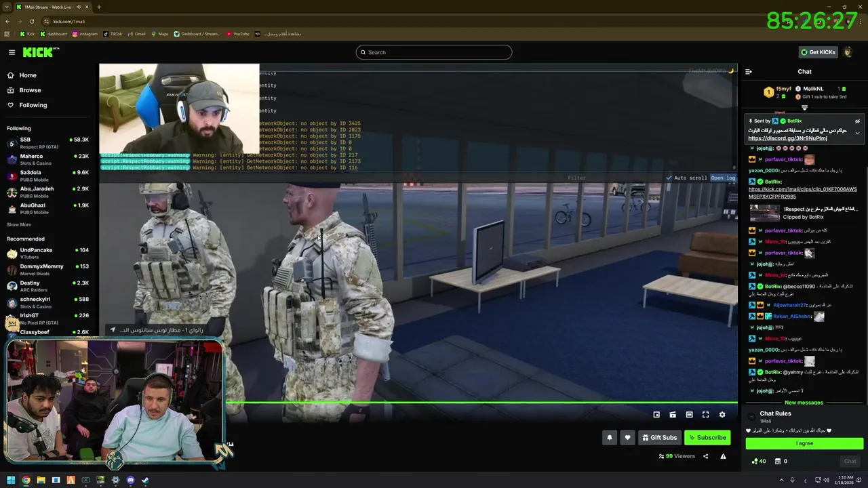Open Maherco channel in Following list
This screenshot has width=868, height=488.
47,159
